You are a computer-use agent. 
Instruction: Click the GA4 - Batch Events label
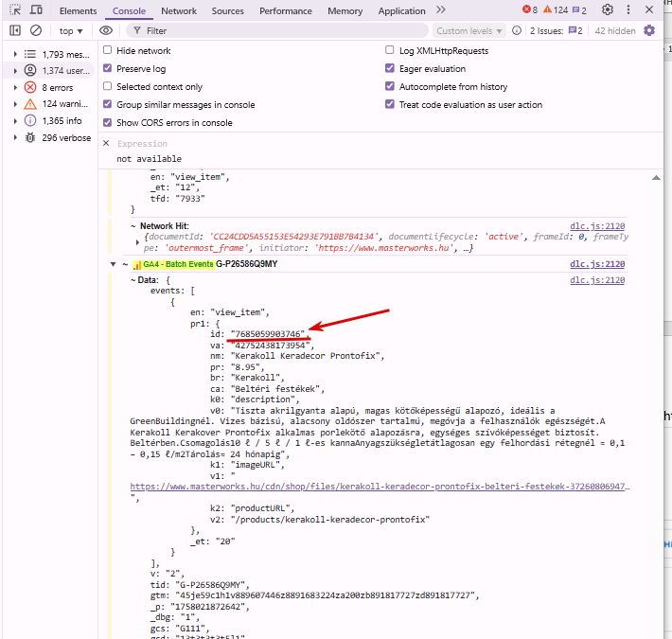[x=178, y=264]
